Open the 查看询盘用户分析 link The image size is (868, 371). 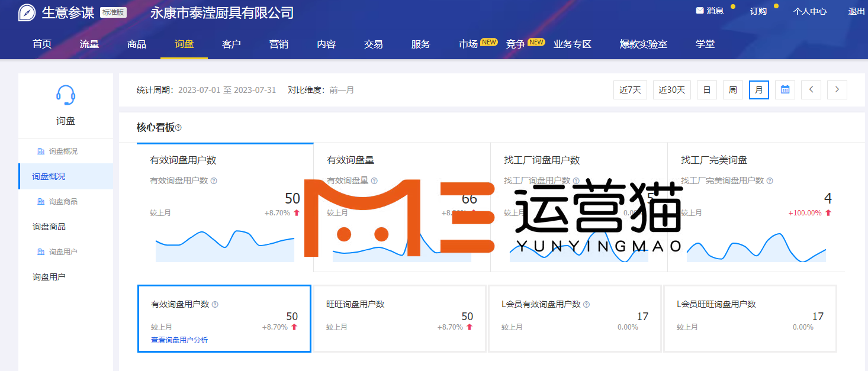click(179, 340)
